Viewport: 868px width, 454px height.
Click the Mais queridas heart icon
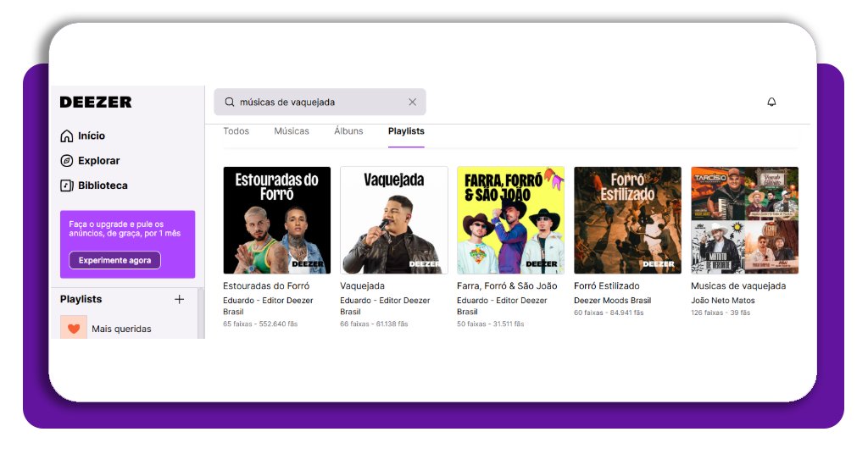click(x=74, y=328)
